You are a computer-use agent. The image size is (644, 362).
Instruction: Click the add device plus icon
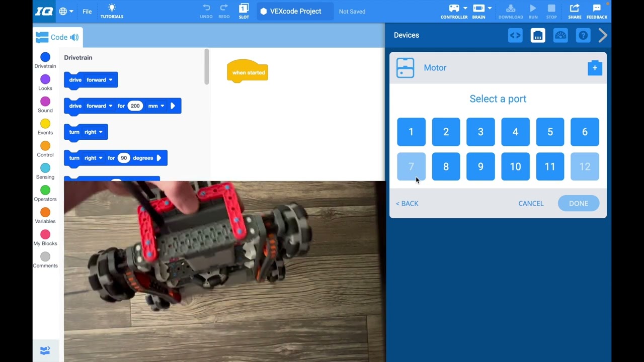[x=595, y=68]
